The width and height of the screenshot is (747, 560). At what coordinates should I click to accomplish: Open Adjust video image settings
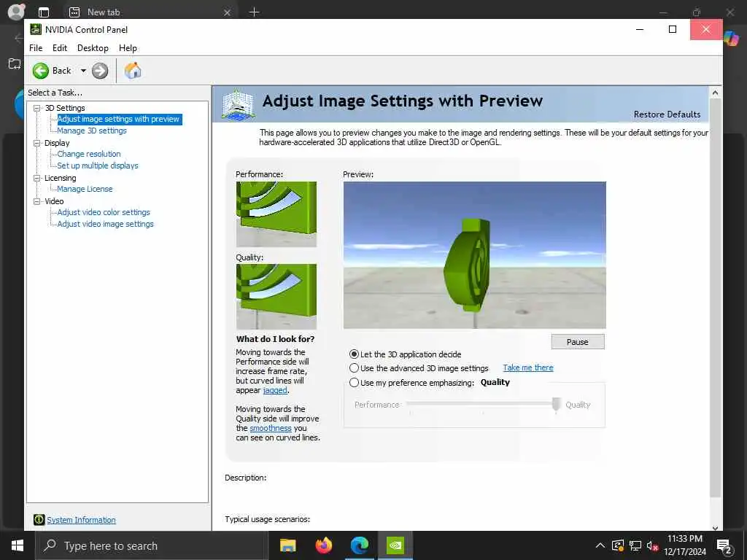[106, 224]
